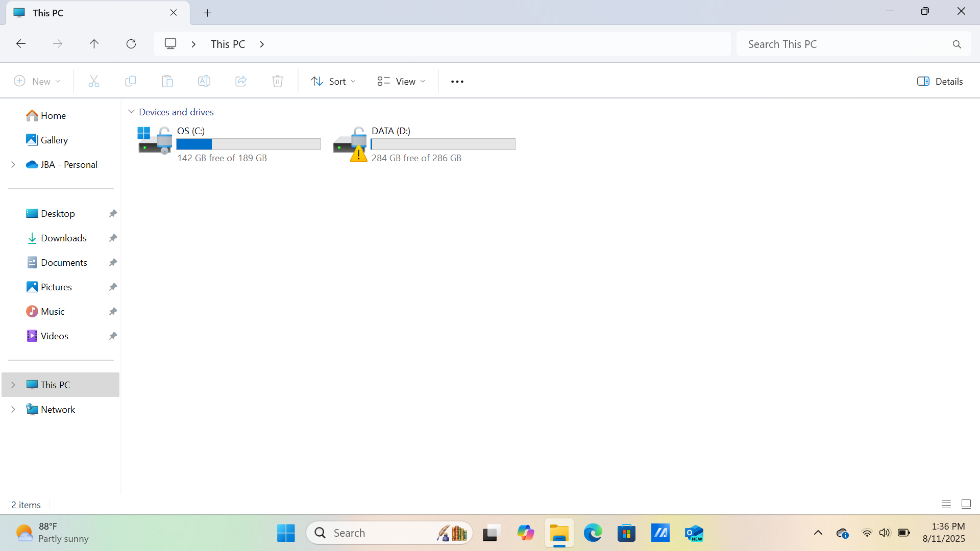Click the OS (C:) storage usage bar
Image resolution: width=980 pixels, height=551 pixels.
[249, 144]
